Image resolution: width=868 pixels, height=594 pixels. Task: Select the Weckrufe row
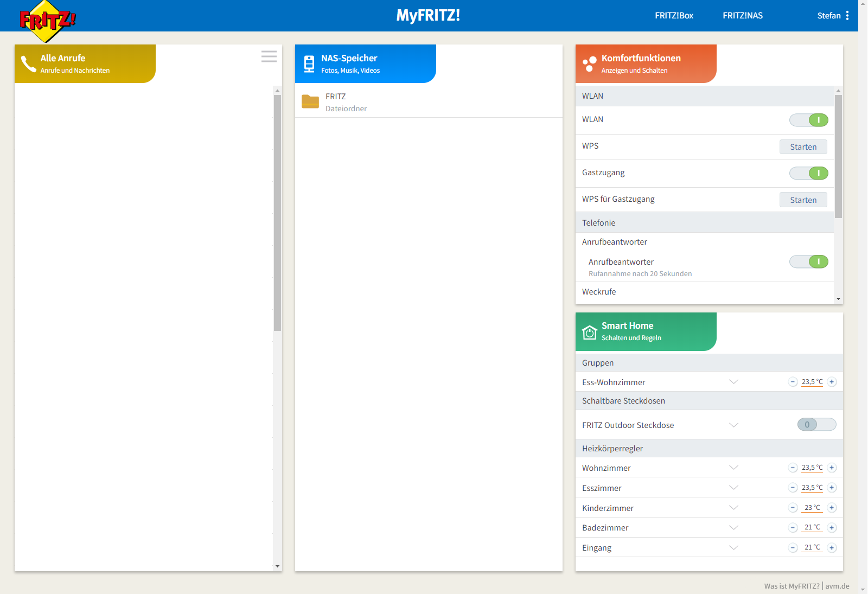[x=705, y=292]
